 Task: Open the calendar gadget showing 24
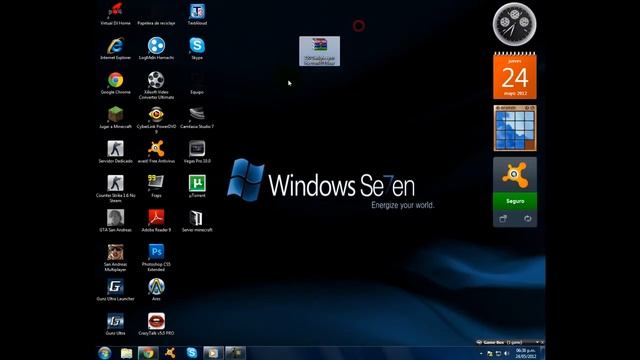pyautogui.click(x=515, y=76)
